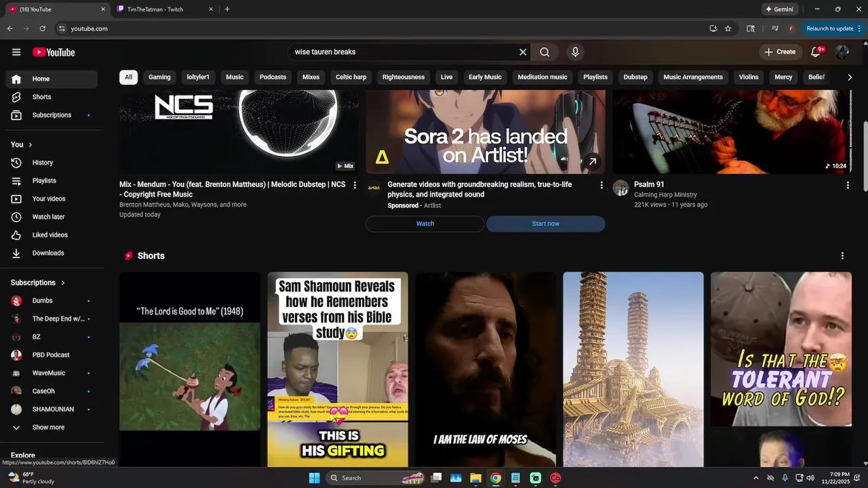Open the account avatar menu
This screenshot has height=488, width=868.
pos(842,52)
